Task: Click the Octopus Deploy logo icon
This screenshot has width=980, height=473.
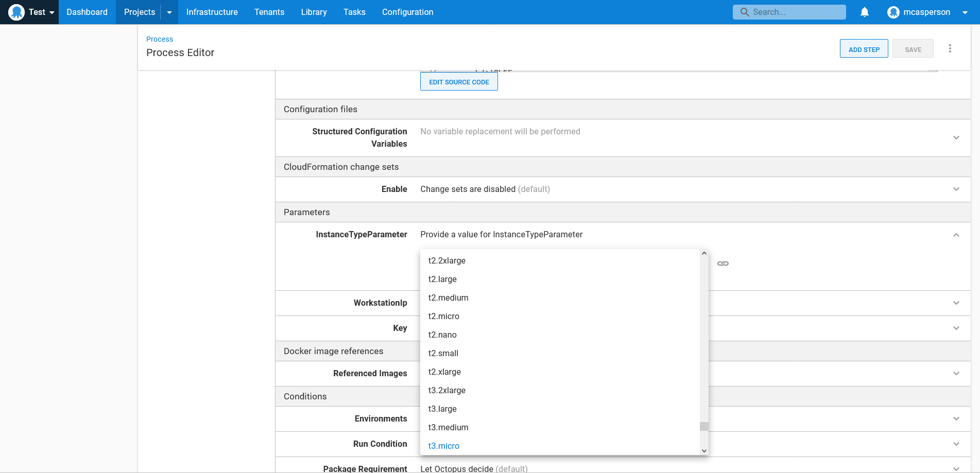Action: [x=16, y=12]
